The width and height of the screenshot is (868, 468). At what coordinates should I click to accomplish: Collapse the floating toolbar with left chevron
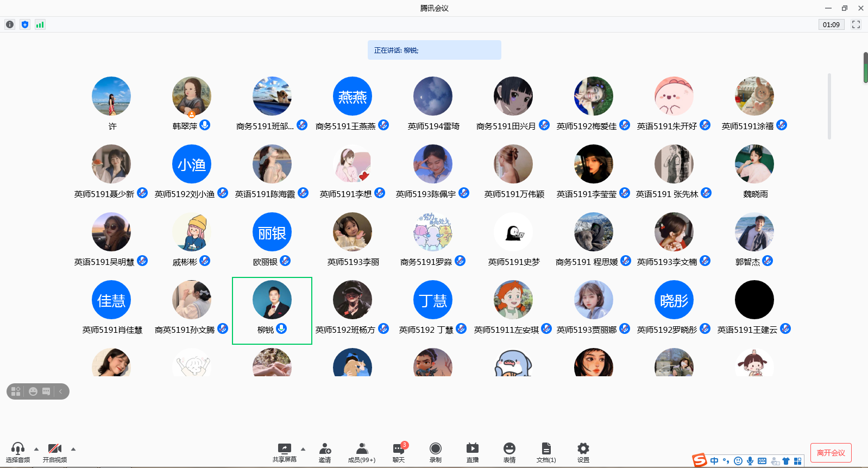pyautogui.click(x=61, y=391)
